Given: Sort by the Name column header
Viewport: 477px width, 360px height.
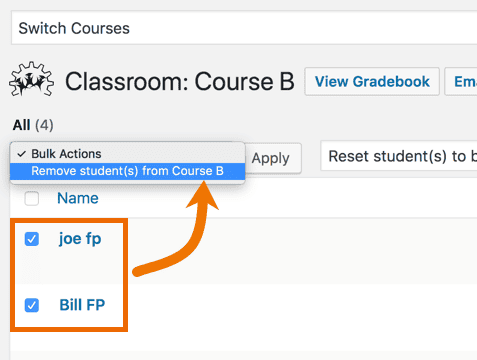Looking at the screenshot, I should (x=78, y=198).
